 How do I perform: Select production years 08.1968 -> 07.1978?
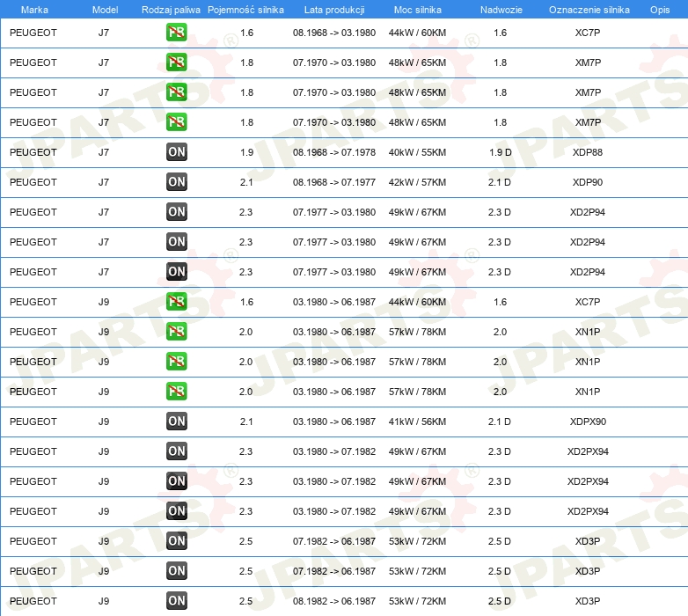coord(334,152)
